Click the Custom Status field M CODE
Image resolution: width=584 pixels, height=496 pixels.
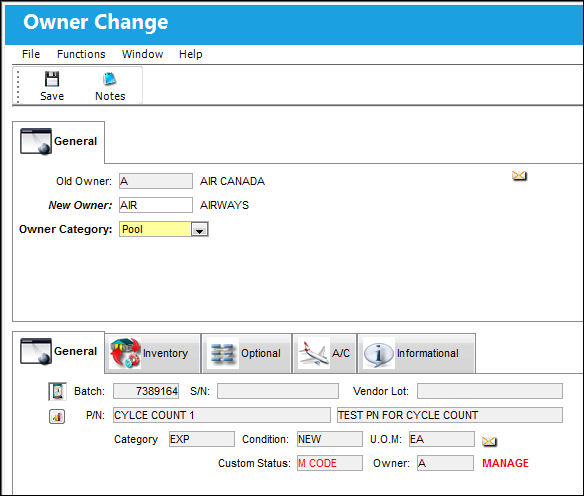[330, 463]
